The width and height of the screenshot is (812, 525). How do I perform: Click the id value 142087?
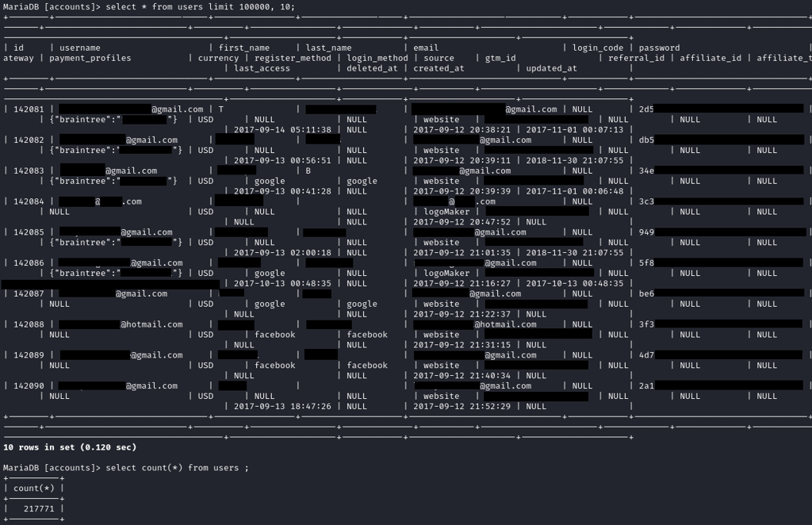pyautogui.click(x=29, y=293)
